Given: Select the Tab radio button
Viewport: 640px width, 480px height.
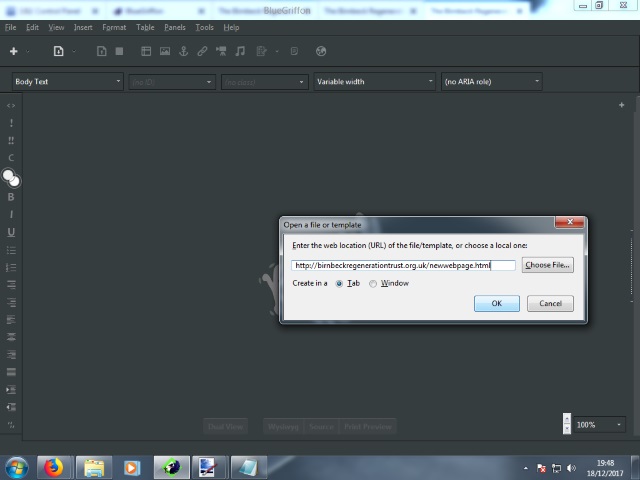Looking at the screenshot, I should pos(340,284).
